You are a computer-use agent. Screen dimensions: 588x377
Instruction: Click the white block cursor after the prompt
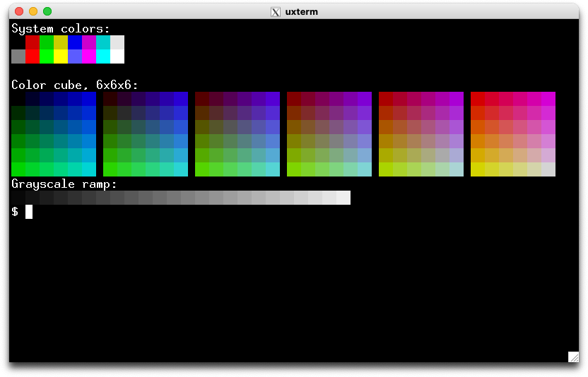tap(29, 211)
